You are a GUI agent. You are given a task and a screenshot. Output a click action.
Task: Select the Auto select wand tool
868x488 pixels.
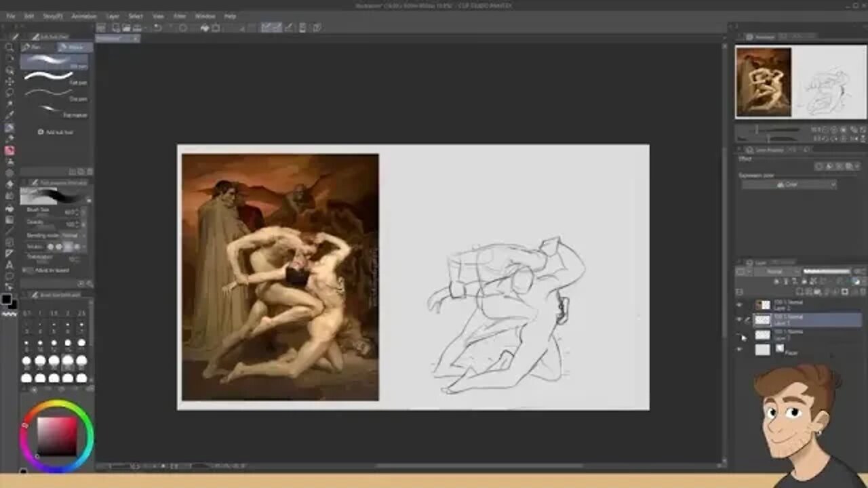point(9,104)
